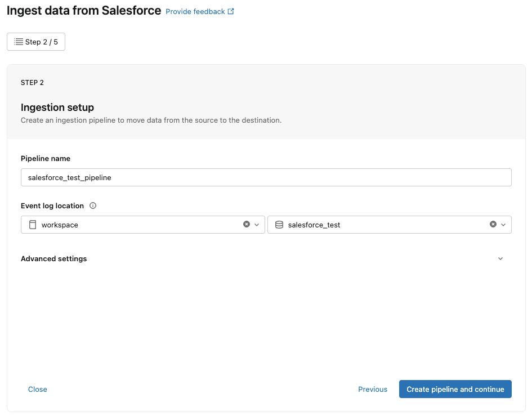Select the workspace catalog combo box

tap(141, 224)
